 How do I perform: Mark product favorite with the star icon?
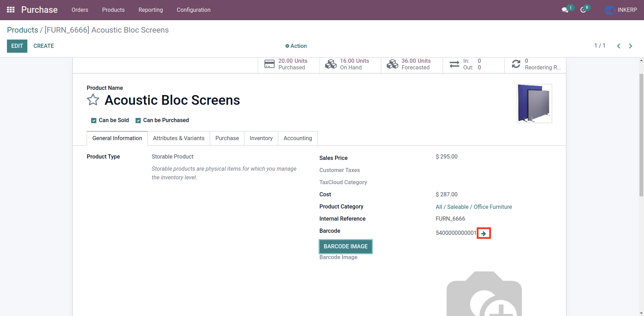pyautogui.click(x=93, y=100)
